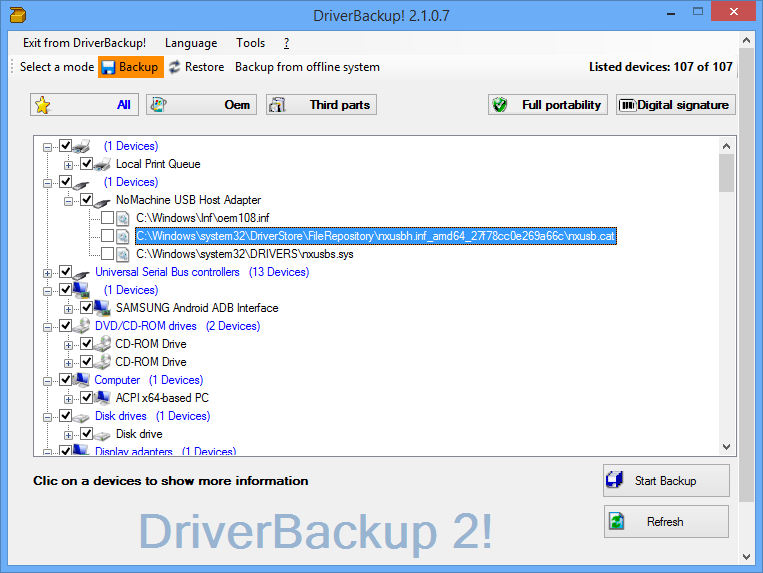Click the file icon beside nxusb.cat path
The width and height of the screenshot is (763, 573).
[123, 236]
